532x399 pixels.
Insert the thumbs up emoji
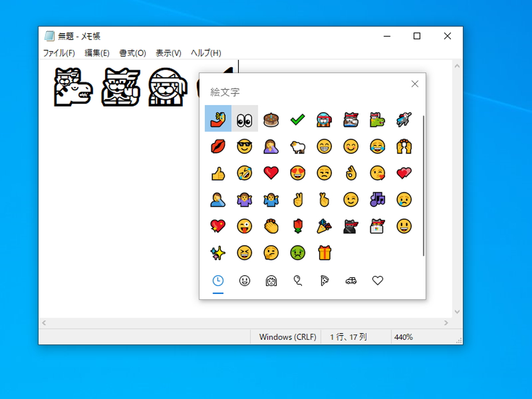coord(218,173)
